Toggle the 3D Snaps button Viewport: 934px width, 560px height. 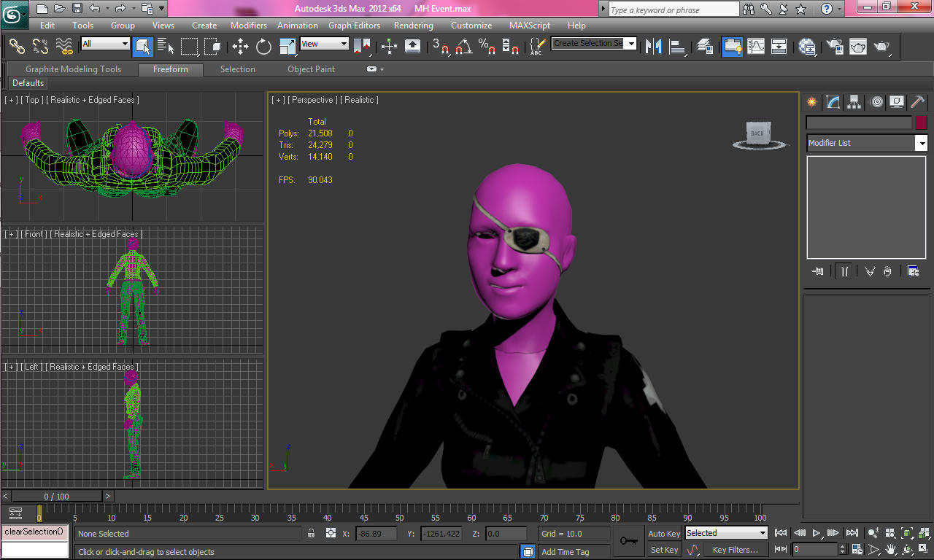tap(441, 47)
